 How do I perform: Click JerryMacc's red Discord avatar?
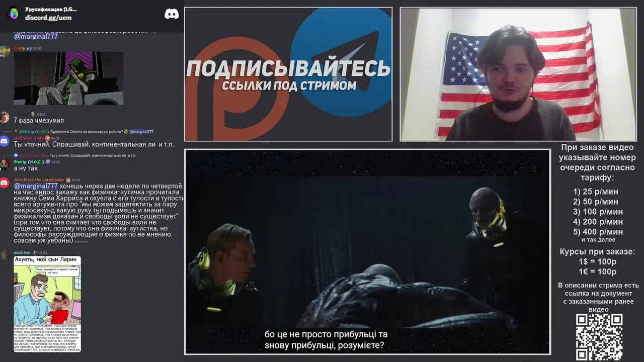coord(5,183)
